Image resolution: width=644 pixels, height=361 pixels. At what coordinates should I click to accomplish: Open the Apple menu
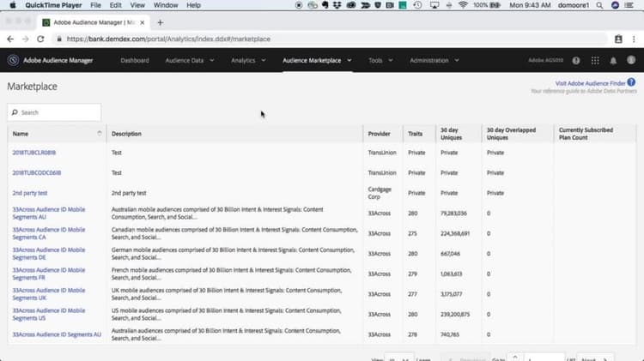pos(13,5)
